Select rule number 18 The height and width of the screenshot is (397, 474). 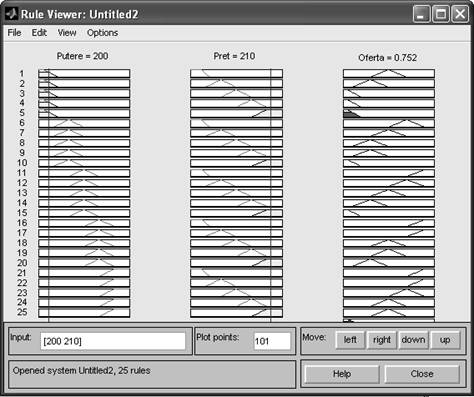pos(22,243)
